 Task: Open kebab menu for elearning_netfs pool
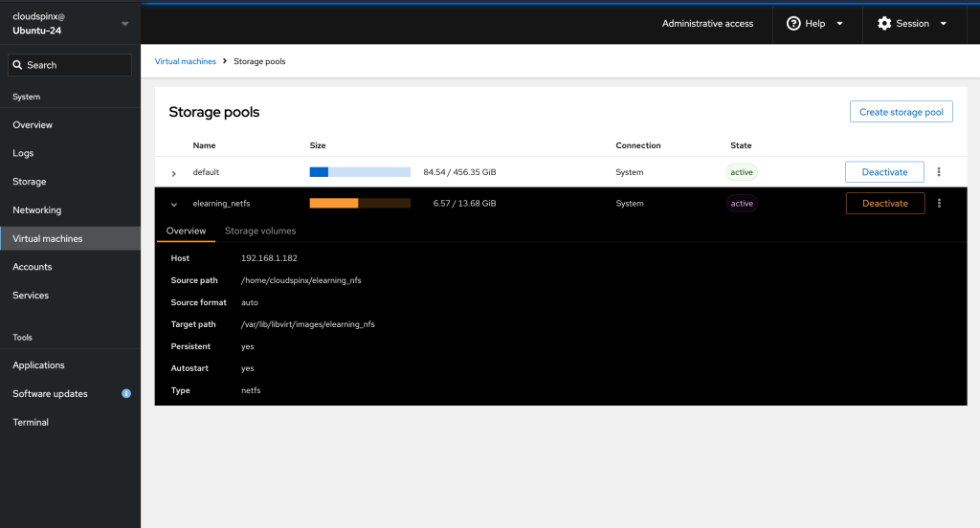[x=939, y=203]
